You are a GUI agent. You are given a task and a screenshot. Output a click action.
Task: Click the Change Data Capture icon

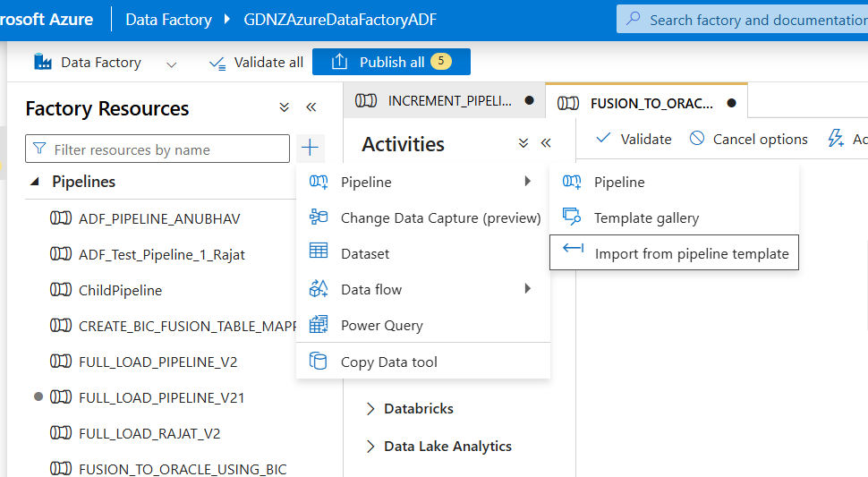click(319, 217)
